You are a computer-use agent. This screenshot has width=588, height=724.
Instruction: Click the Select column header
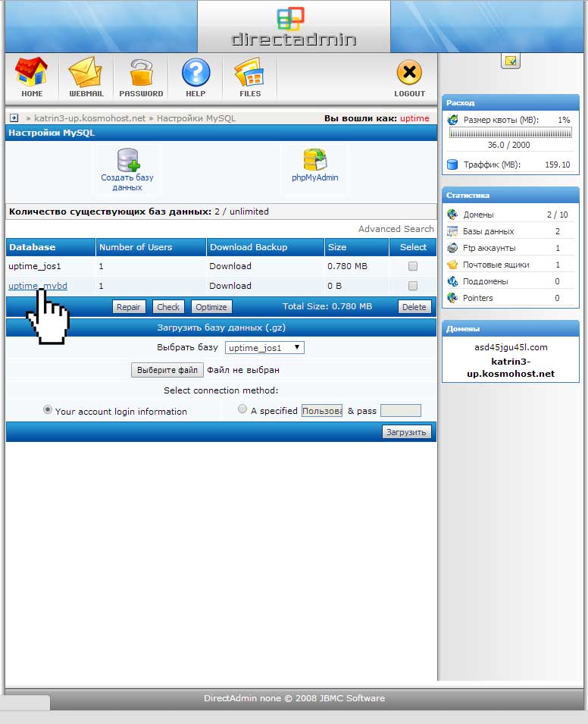[413, 247]
